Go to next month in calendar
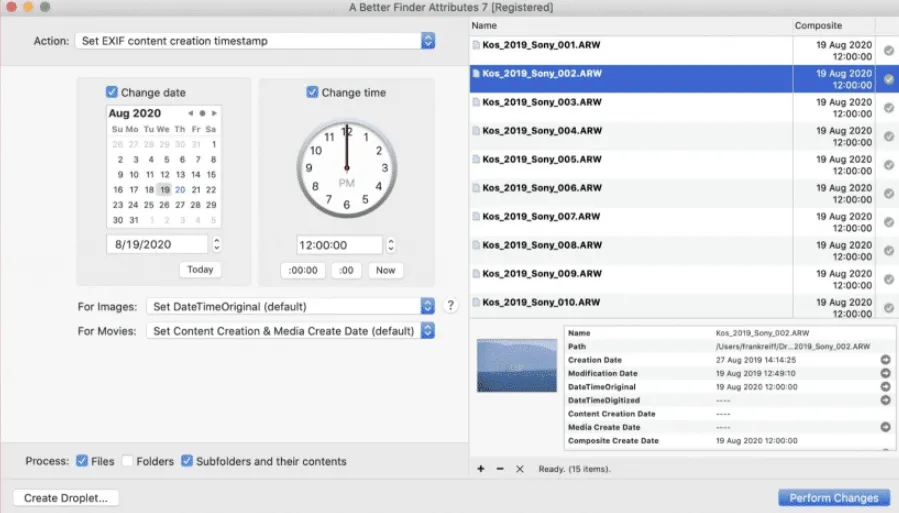The height and width of the screenshot is (513, 899). [x=214, y=113]
